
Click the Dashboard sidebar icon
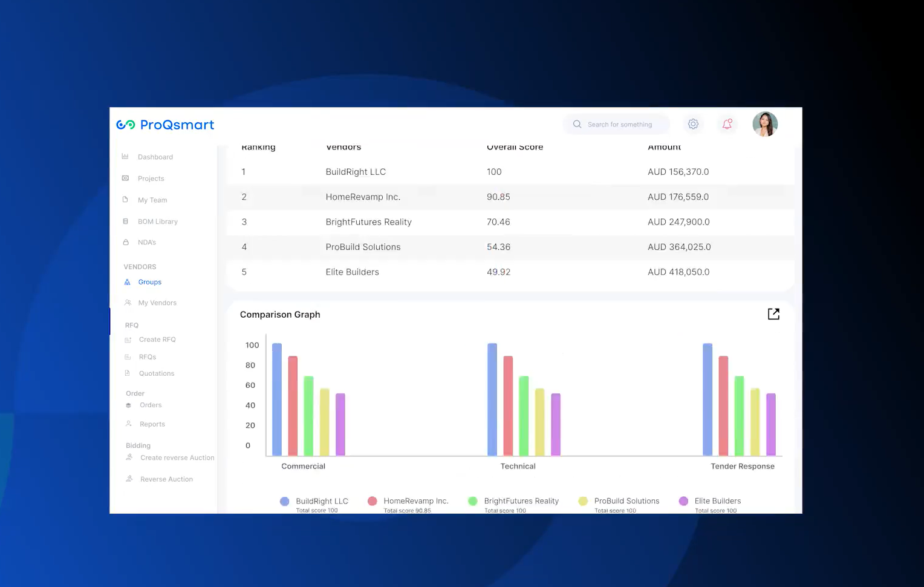click(125, 157)
